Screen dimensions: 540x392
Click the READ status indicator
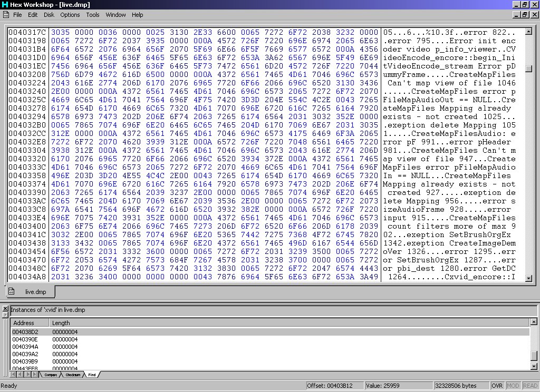point(530,386)
